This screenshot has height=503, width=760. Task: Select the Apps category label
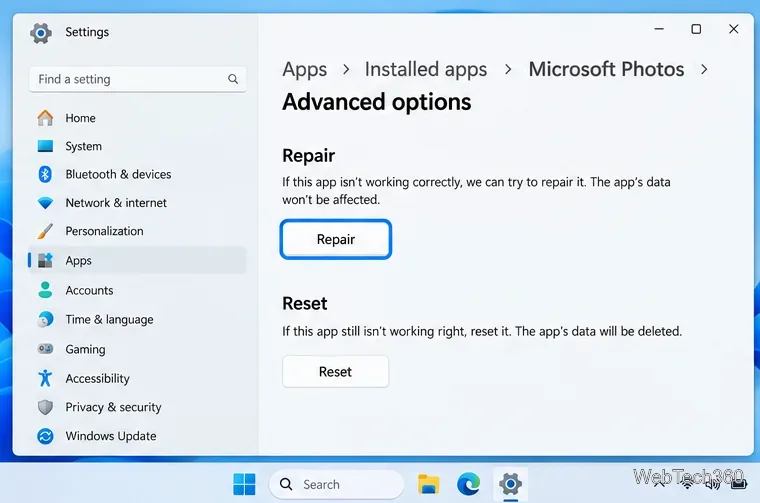coord(79,261)
